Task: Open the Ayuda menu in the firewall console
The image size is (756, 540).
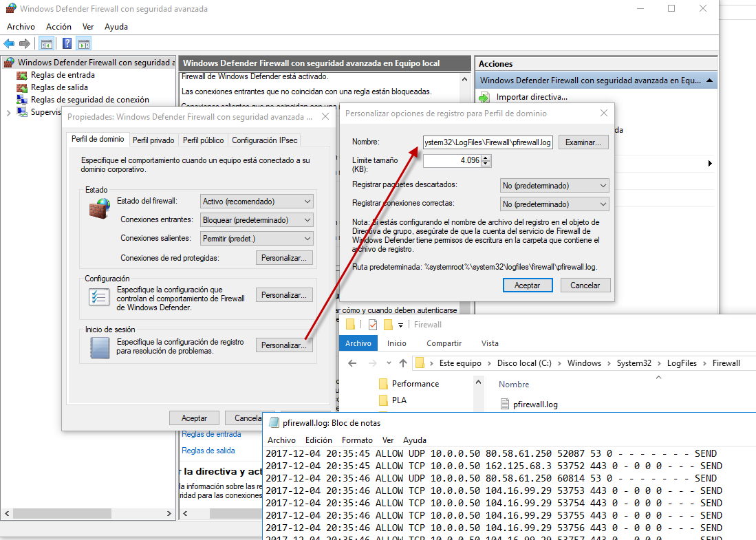Action: (116, 27)
